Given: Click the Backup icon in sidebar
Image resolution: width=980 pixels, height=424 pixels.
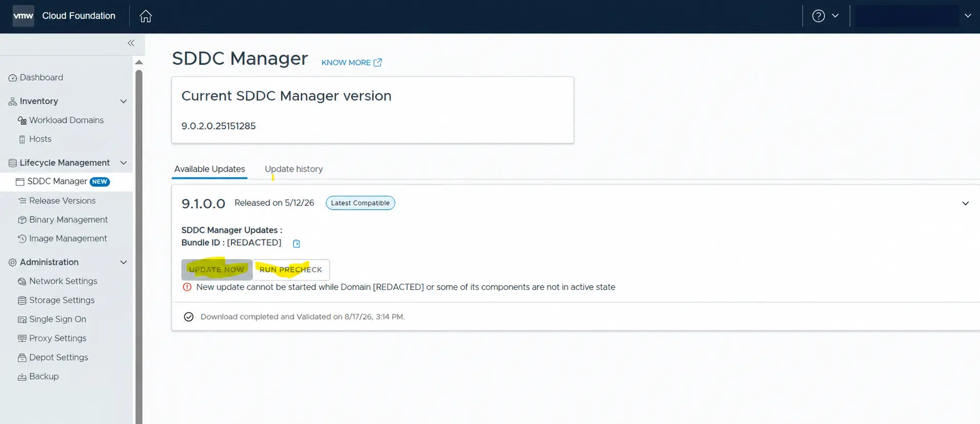Looking at the screenshot, I should [22, 377].
